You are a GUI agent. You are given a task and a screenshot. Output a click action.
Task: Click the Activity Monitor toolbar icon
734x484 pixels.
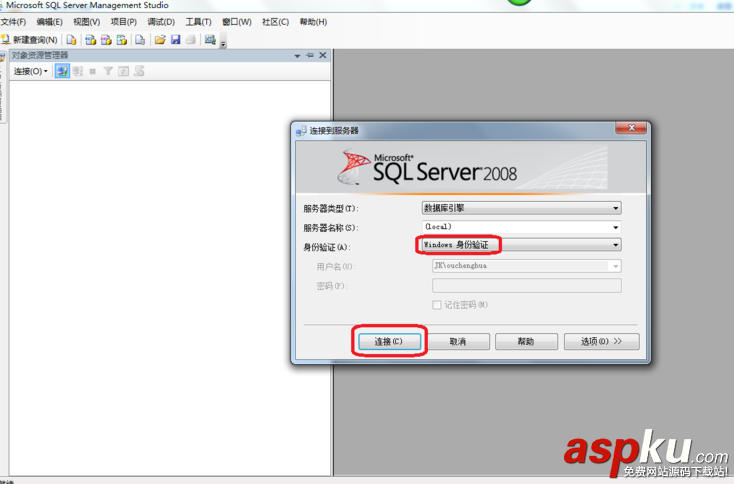(210, 40)
